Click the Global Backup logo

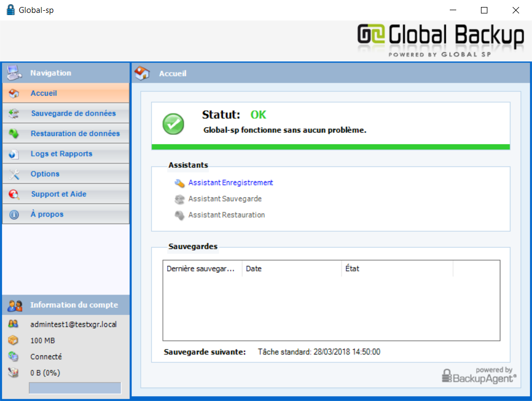441,40
